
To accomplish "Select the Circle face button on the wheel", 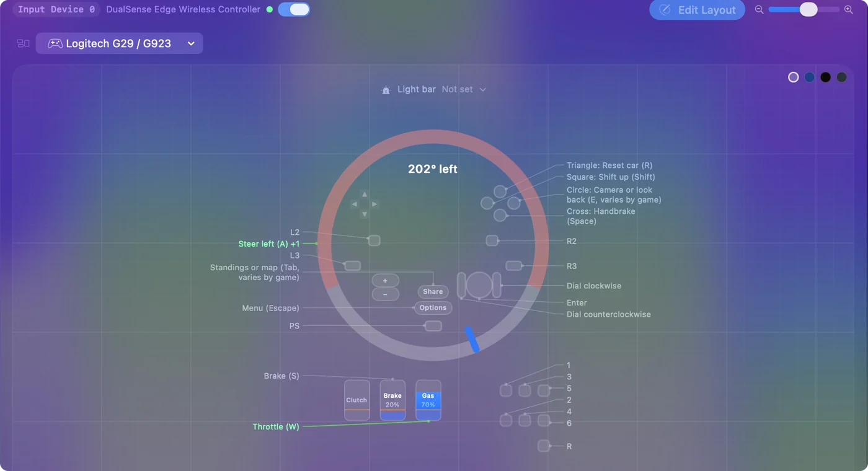I will click(x=514, y=203).
